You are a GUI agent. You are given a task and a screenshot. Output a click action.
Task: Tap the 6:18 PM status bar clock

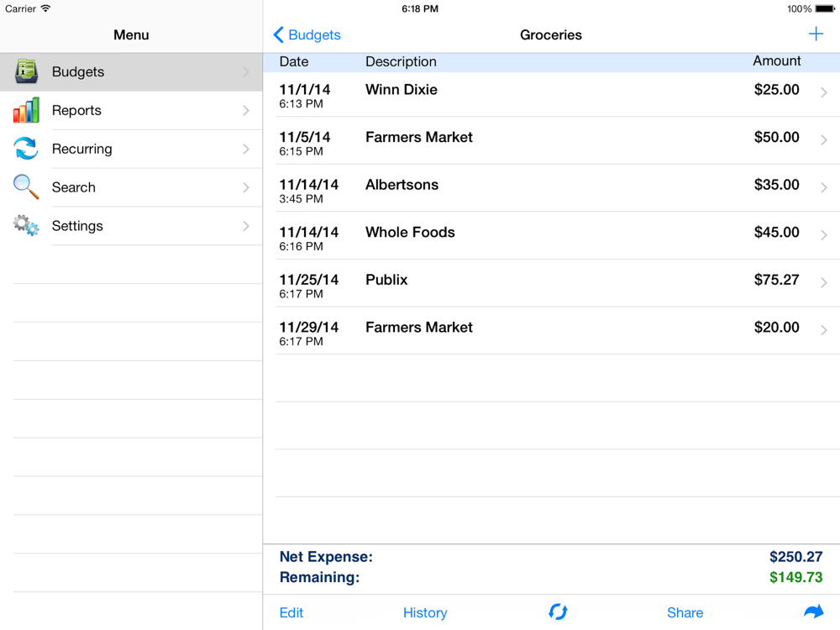click(420, 8)
